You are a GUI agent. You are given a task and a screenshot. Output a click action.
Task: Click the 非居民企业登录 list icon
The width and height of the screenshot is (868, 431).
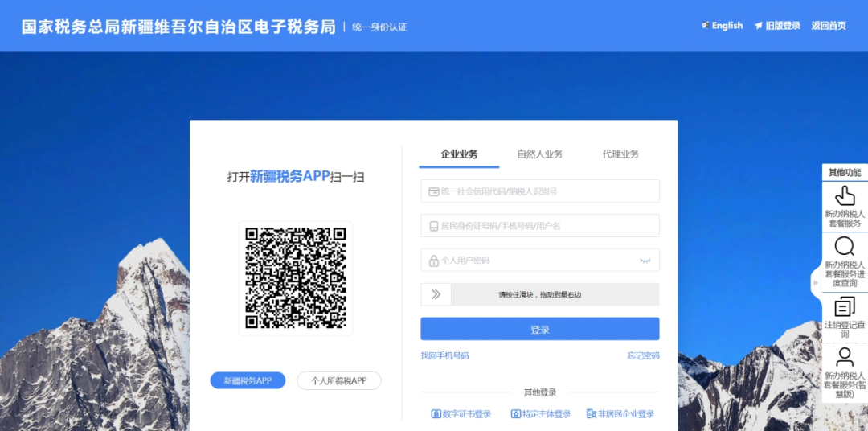(592, 414)
